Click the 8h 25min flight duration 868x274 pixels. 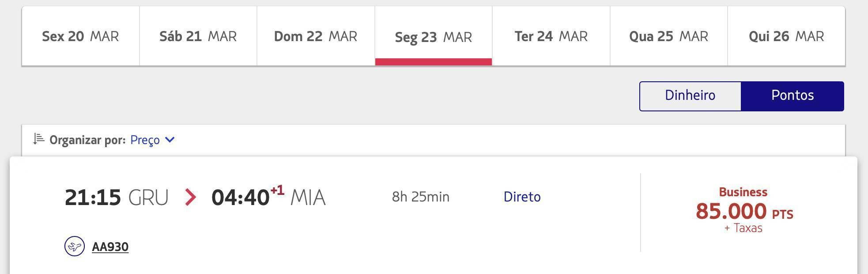tap(421, 197)
